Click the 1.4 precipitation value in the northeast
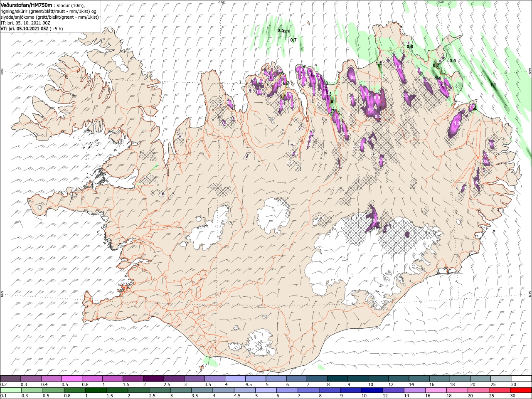Screen dimensions: 532x399 [x=437, y=78]
